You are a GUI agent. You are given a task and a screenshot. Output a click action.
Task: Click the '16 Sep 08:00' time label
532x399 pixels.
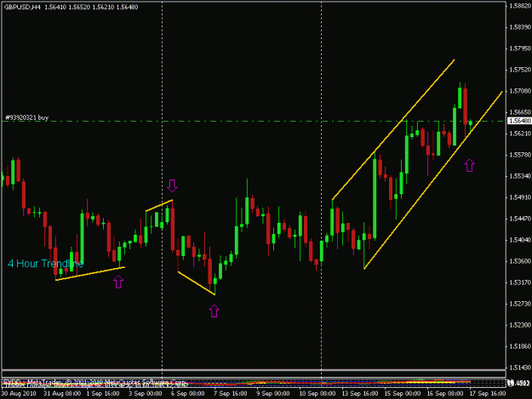445,394
